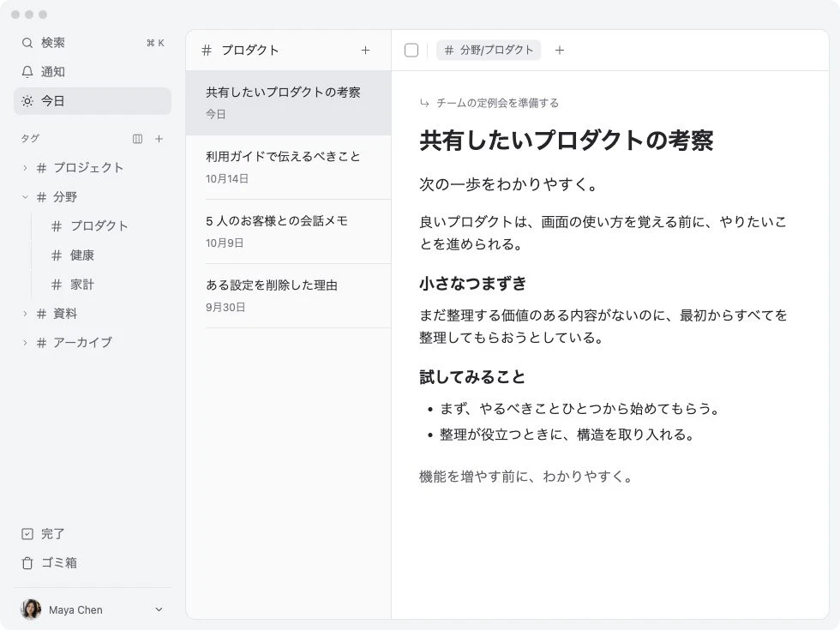The width and height of the screenshot is (840, 630).
Task: Click the search magnifier icon
Action: point(27,43)
